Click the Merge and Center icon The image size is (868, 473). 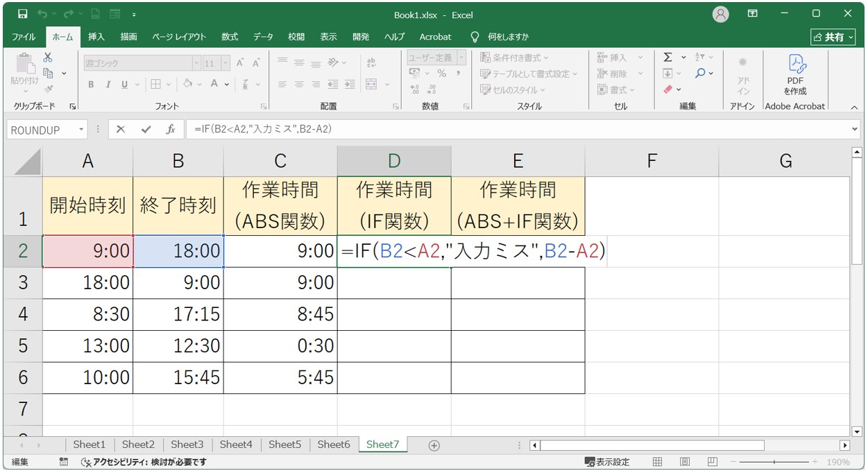(371, 85)
